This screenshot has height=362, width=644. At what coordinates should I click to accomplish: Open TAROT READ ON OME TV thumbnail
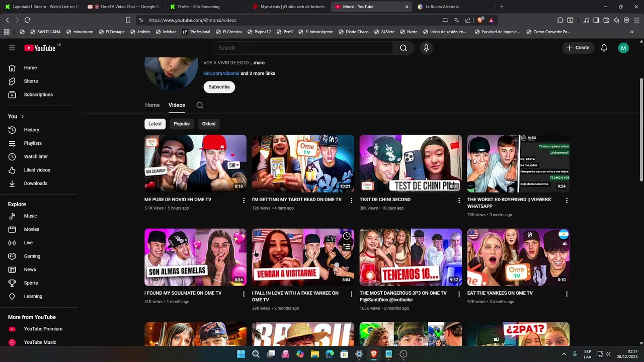click(303, 163)
